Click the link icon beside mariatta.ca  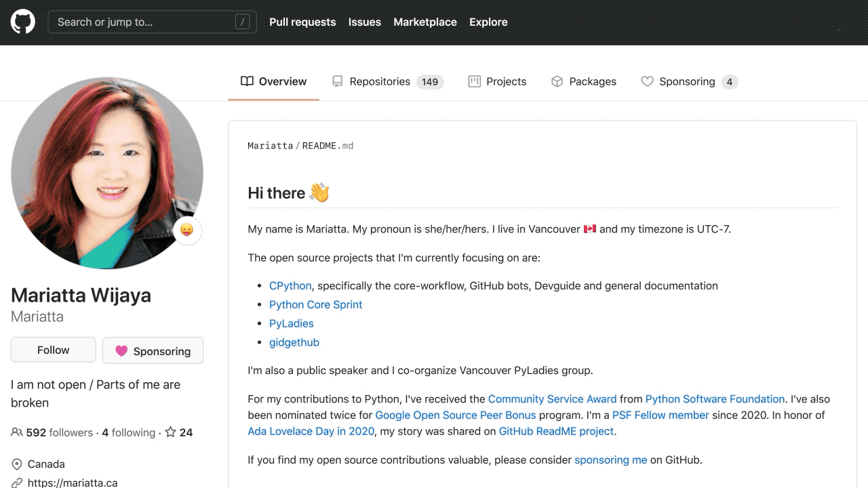[17, 483]
